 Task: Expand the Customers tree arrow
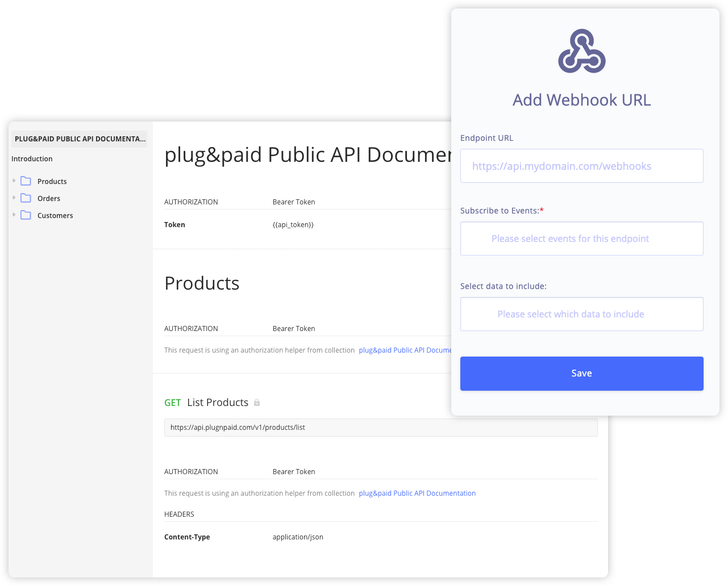click(14, 215)
